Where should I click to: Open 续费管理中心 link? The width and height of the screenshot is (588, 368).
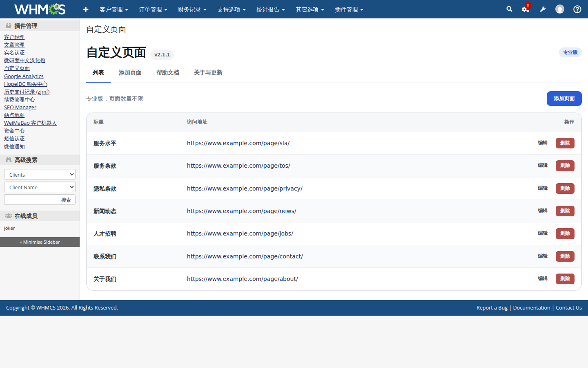click(x=20, y=100)
